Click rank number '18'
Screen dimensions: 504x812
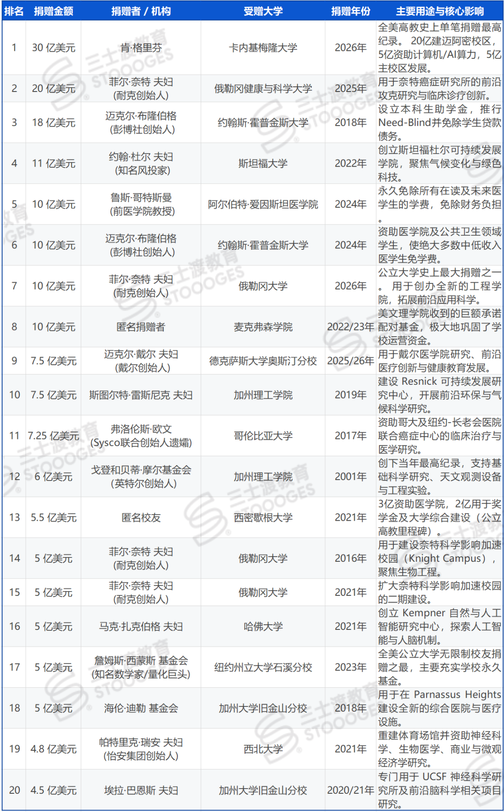(14, 708)
